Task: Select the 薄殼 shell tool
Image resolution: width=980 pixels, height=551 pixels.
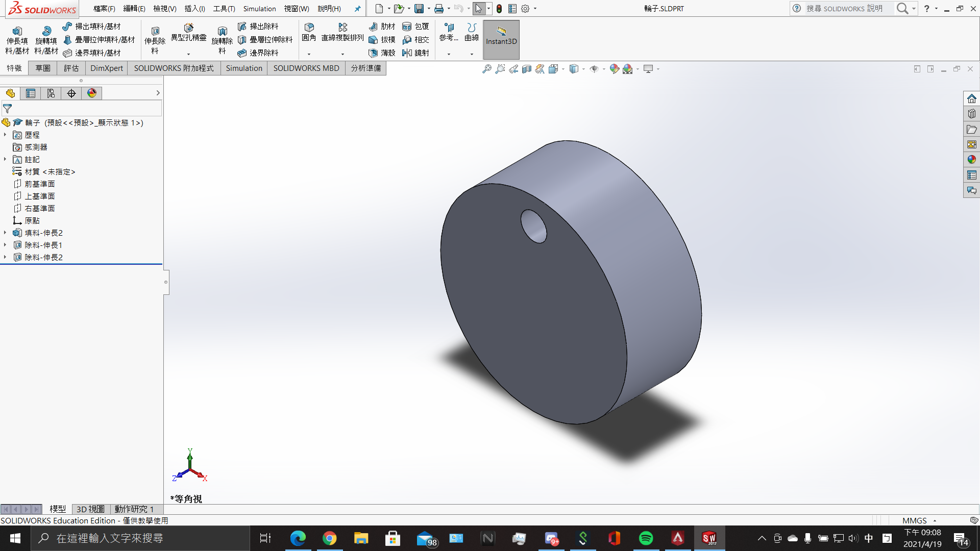Action: point(382,53)
